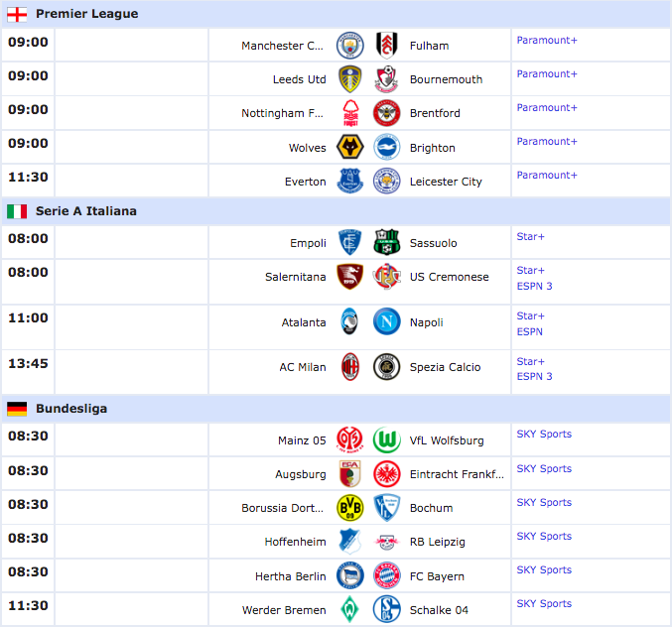Select the Wolves team logo
The image size is (672, 627).
(x=349, y=147)
